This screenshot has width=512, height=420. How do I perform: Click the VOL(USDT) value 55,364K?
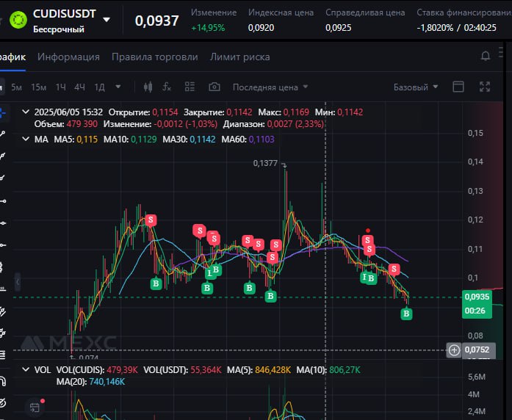click(x=206, y=370)
